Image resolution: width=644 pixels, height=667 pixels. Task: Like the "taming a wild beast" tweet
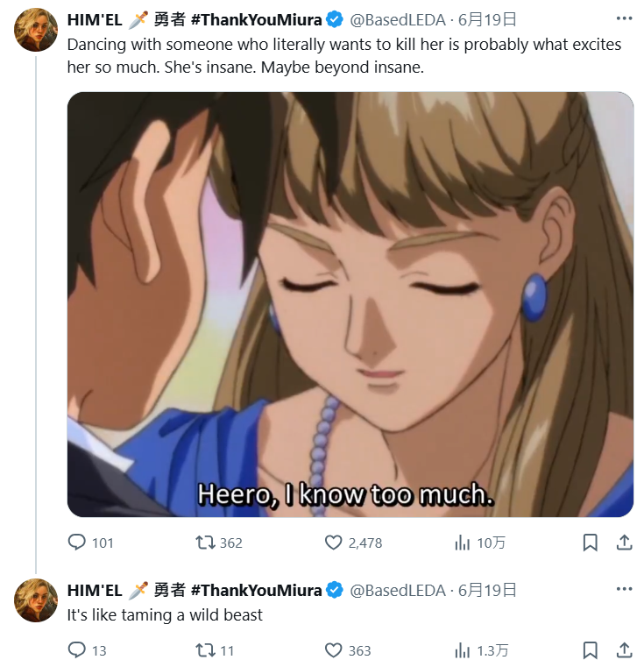coord(333,649)
